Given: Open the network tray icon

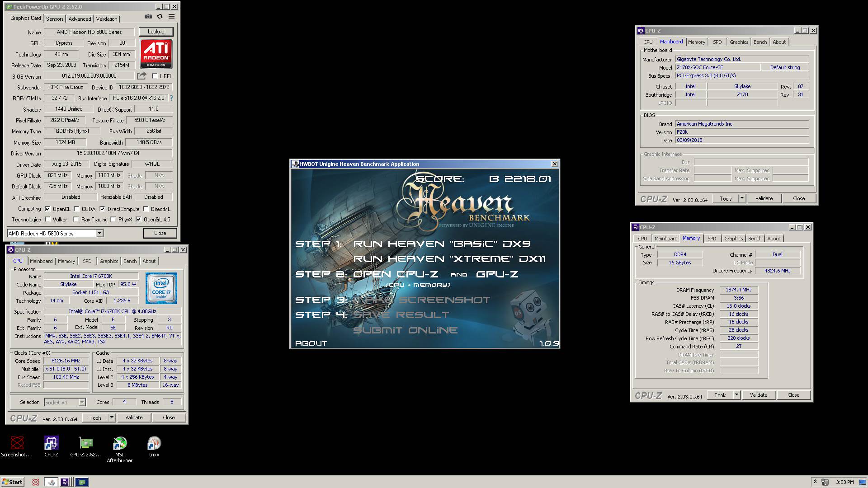Looking at the screenshot, I should [825, 482].
